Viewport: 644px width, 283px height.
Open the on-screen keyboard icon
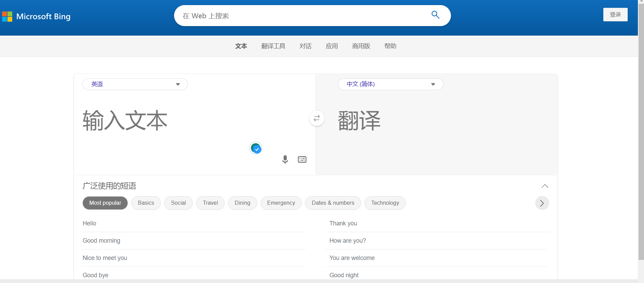click(x=302, y=159)
